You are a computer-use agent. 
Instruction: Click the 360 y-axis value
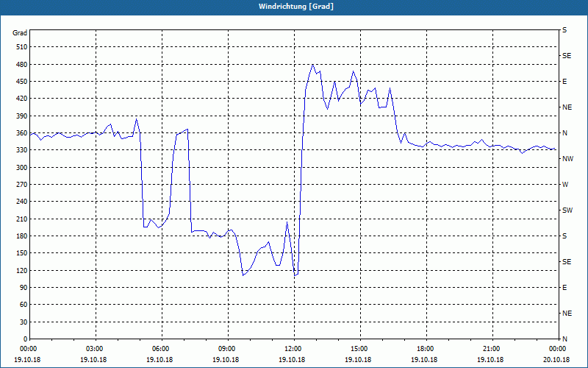(22, 133)
